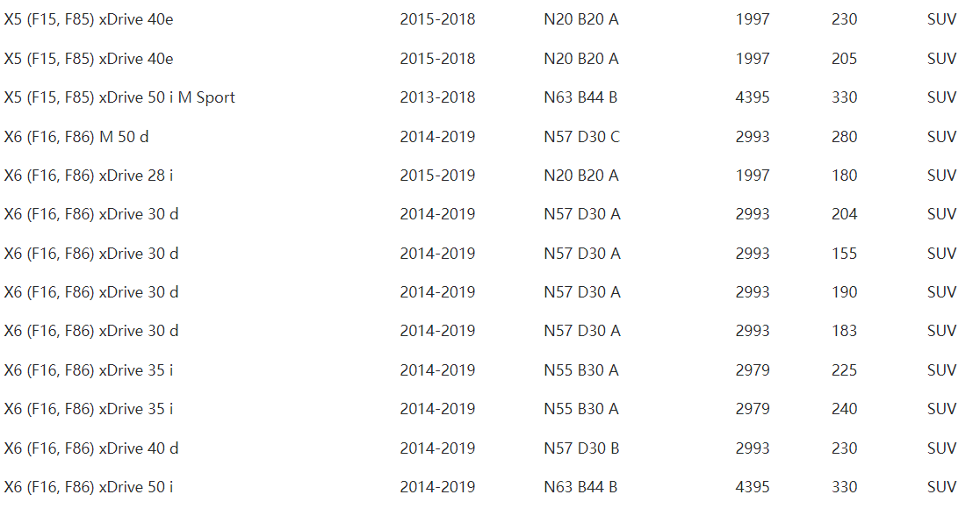Click SUV in the X6 M 50 d row
Screen dimensions: 980x509
pyautogui.click(x=941, y=137)
